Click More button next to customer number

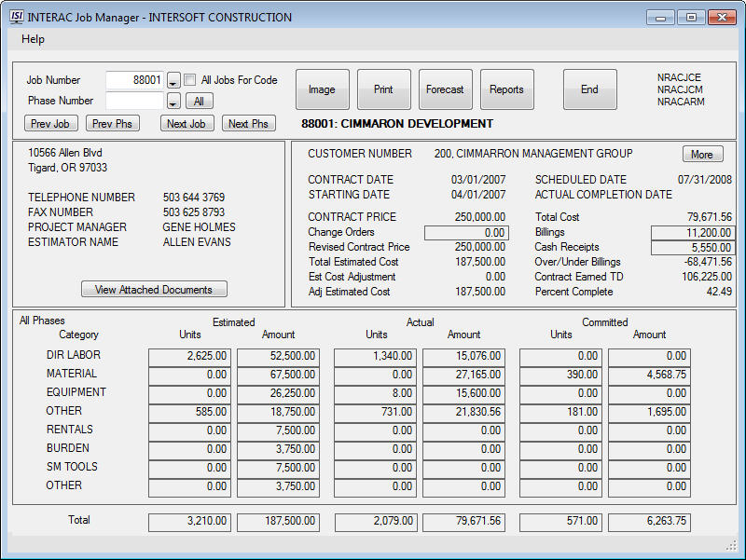tap(702, 155)
